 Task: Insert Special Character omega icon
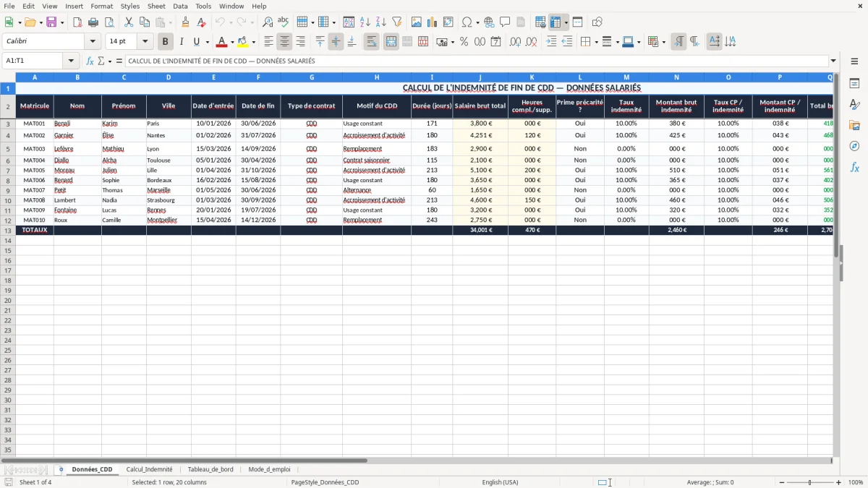click(467, 22)
